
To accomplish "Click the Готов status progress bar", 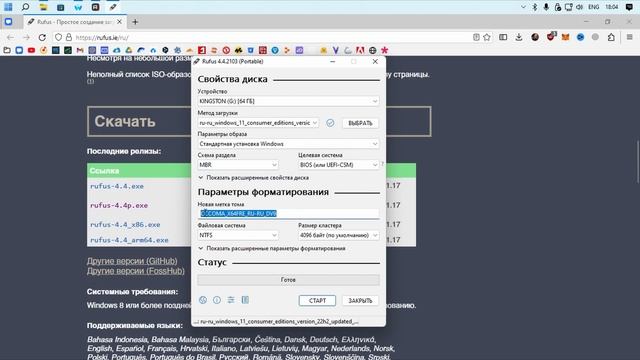I will 288,280.
